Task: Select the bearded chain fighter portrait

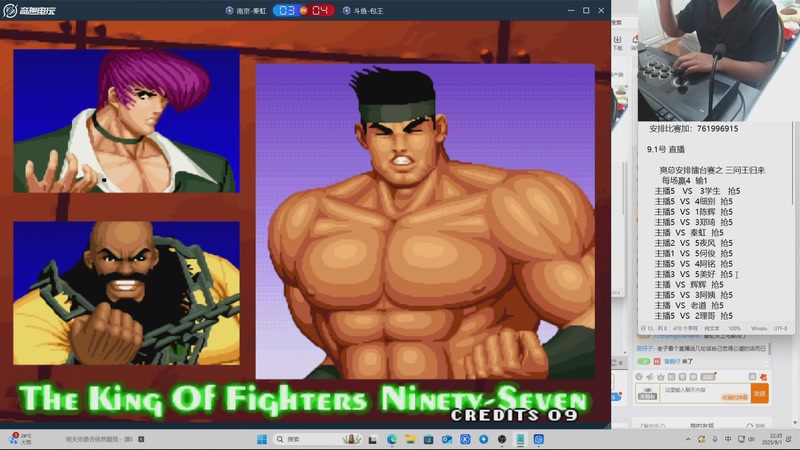Action: 126,293
